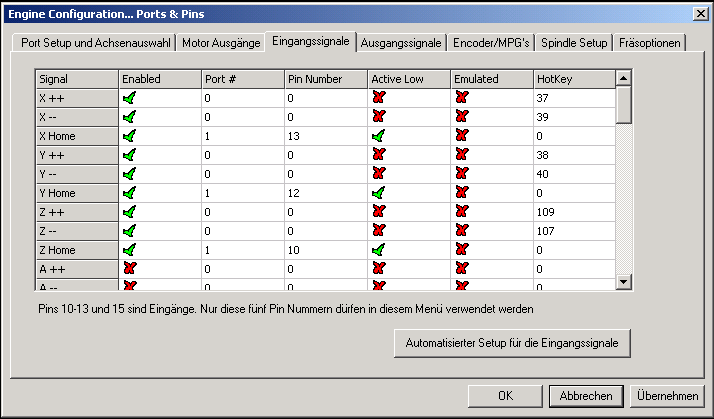Enable the A ++ signal red cross
The height and width of the screenshot is (419, 714).
tap(130, 268)
